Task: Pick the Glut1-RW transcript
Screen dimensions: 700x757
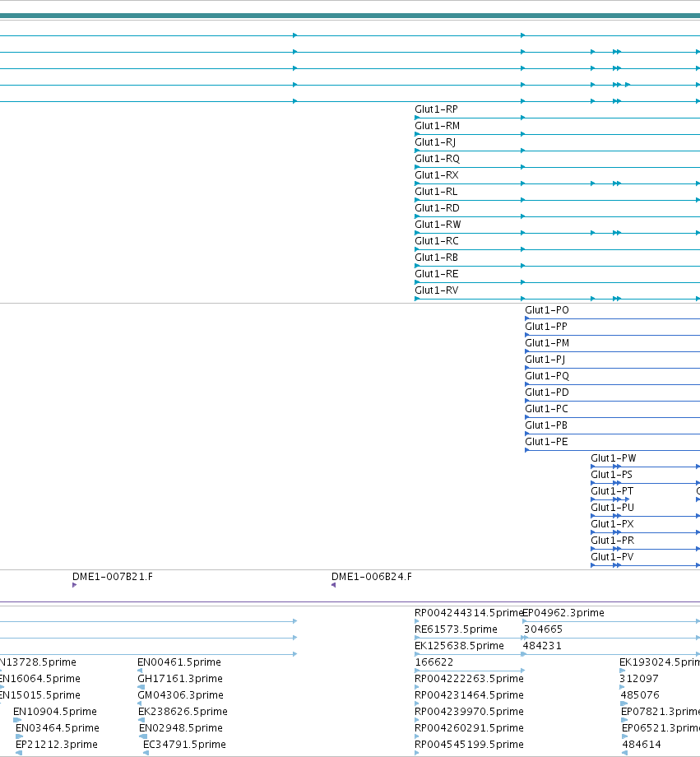Action: [438, 225]
